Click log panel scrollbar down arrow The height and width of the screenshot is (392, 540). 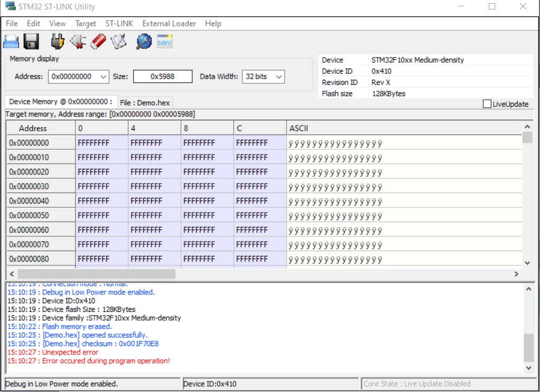coord(528,368)
